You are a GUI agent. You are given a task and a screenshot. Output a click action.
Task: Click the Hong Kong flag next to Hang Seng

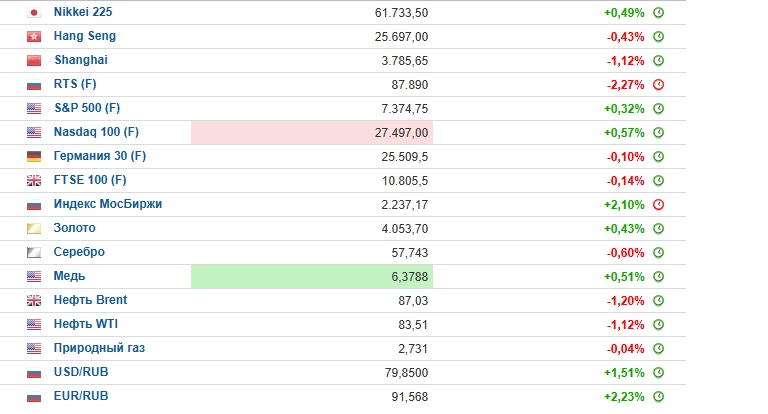(34, 37)
